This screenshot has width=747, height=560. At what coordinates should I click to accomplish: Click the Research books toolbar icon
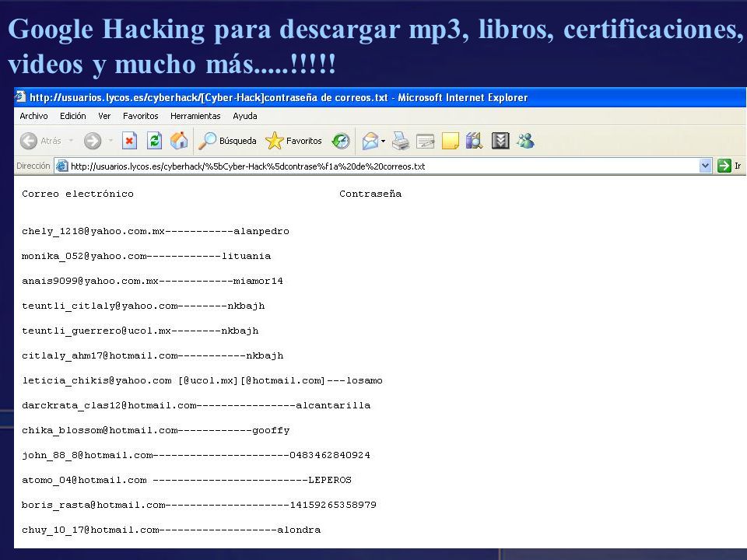475,141
